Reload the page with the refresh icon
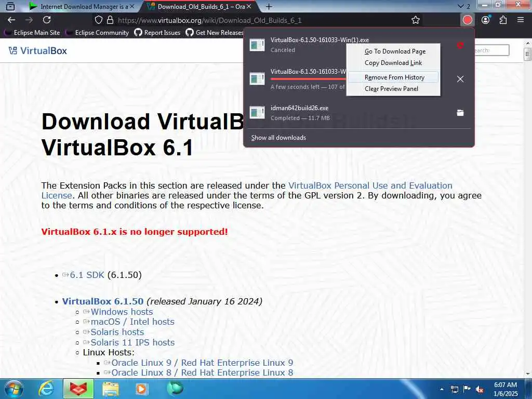The height and width of the screenshot is (399, 532). [x=47, y=20]
